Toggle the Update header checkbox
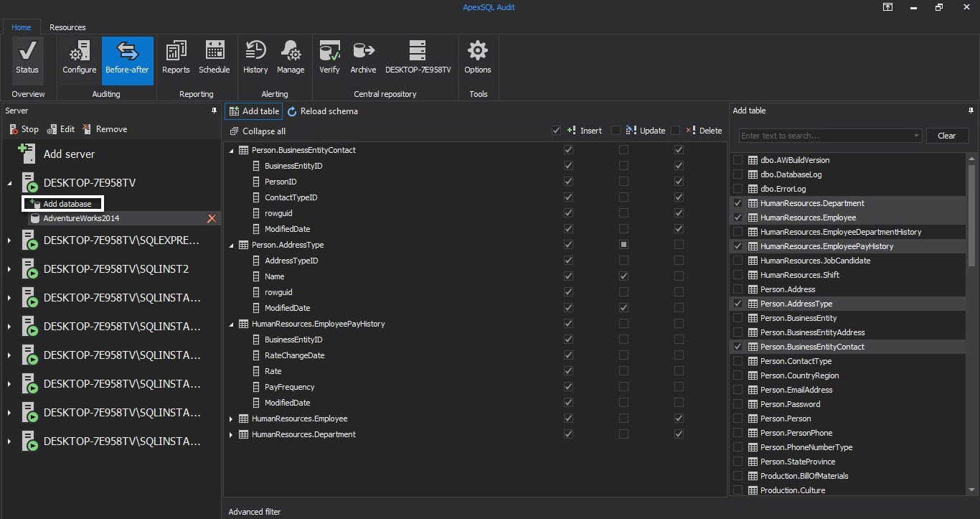This screenshot has height=519, width=980. click(616, 131)
